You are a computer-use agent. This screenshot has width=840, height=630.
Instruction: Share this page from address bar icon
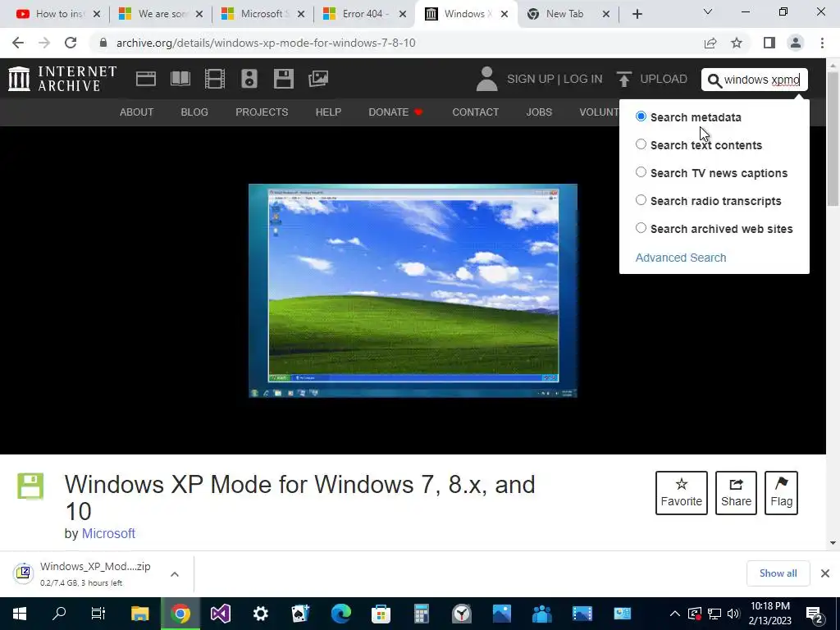click(710, 43)
